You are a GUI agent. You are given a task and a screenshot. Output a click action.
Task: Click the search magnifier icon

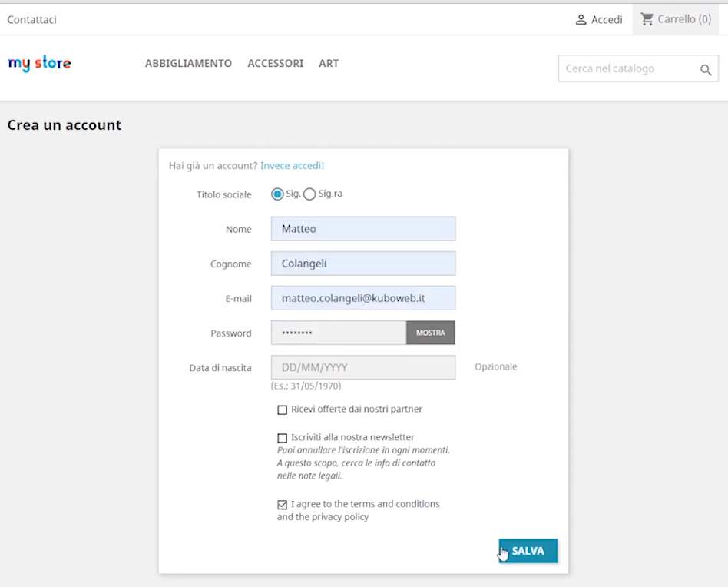point(705,70)
